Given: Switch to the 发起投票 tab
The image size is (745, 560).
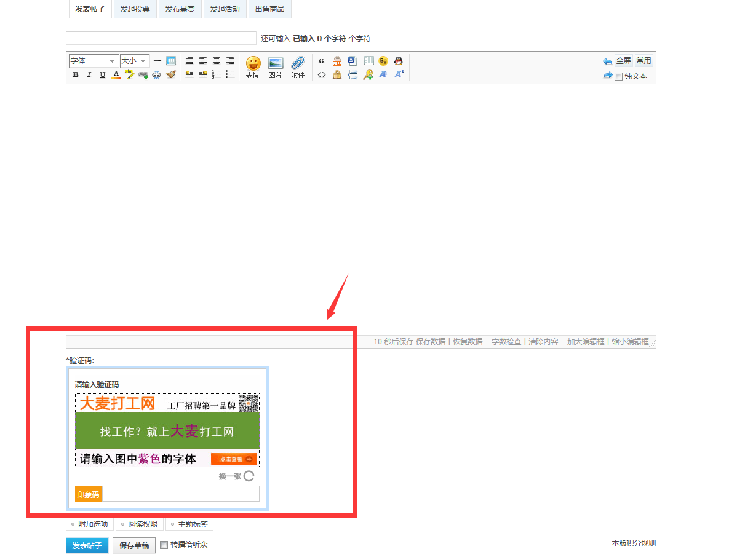Looking at the screenshot, I should coord(135,9).
